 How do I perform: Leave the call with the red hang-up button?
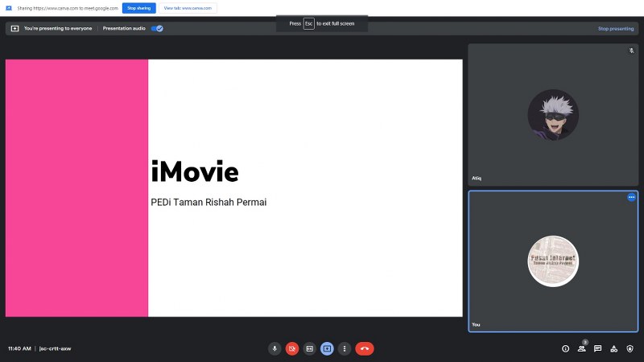point(365,348)
